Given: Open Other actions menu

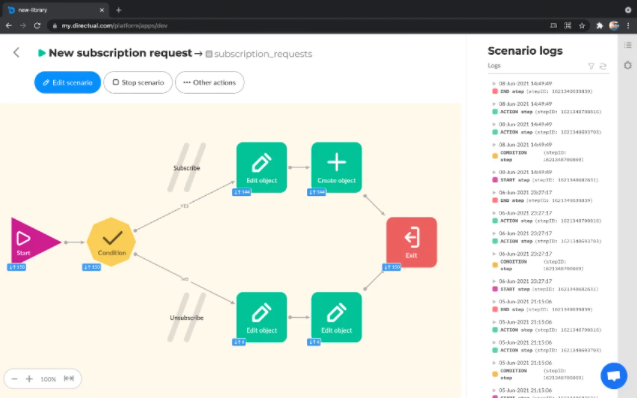Looking at the screenshot, I should (210, 82).
